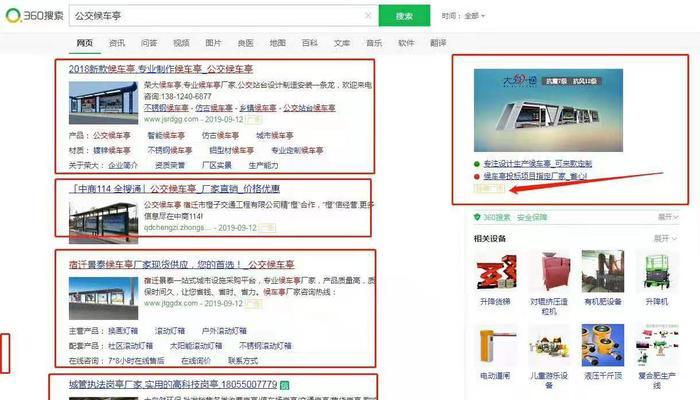Open the 电动道闸 equipment image
The height and width of the screenshot is (400, 700).
pyautogui.click(x=495, y=345)
